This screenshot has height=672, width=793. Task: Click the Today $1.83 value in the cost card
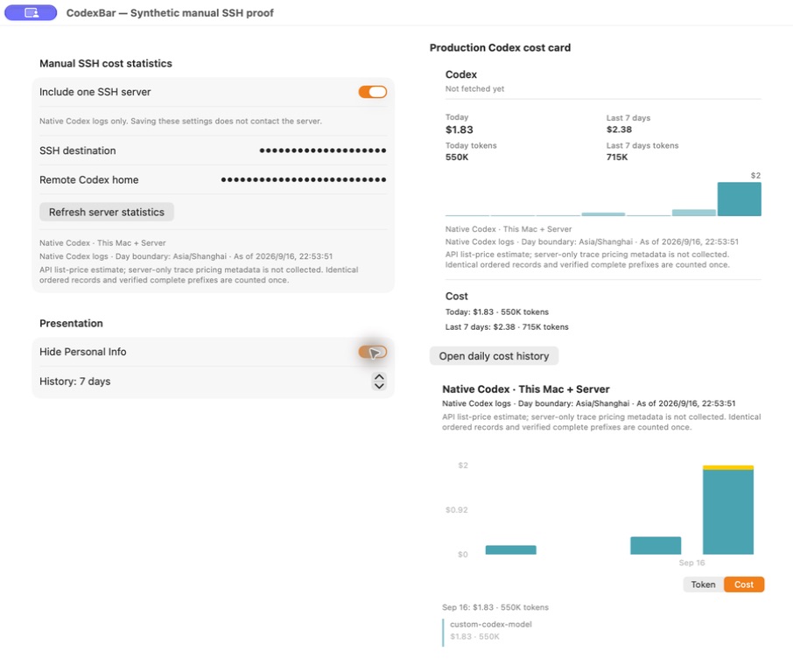point(460,130)
